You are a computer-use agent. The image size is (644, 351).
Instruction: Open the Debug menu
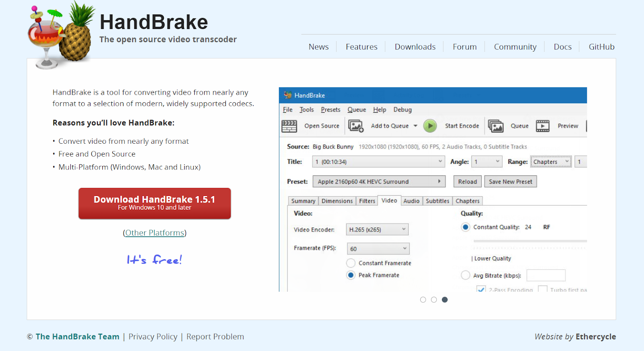point(402,109)
